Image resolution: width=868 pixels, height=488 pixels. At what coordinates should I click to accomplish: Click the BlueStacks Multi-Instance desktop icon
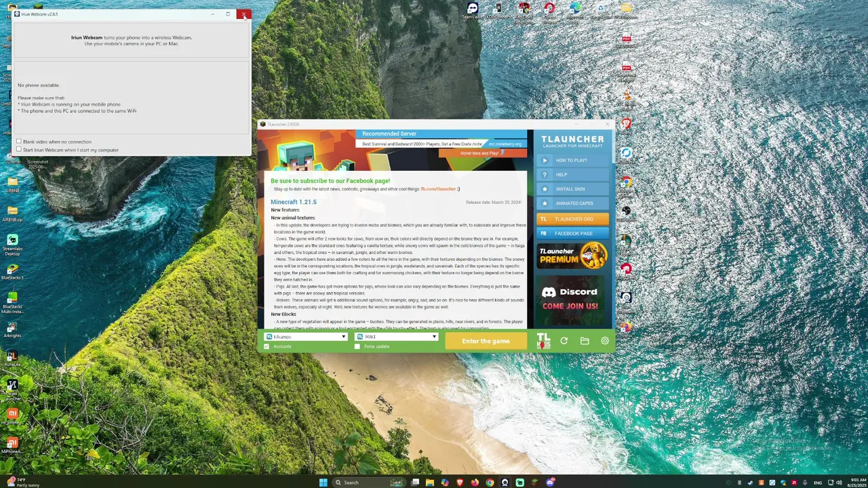(x=12, y=302)
